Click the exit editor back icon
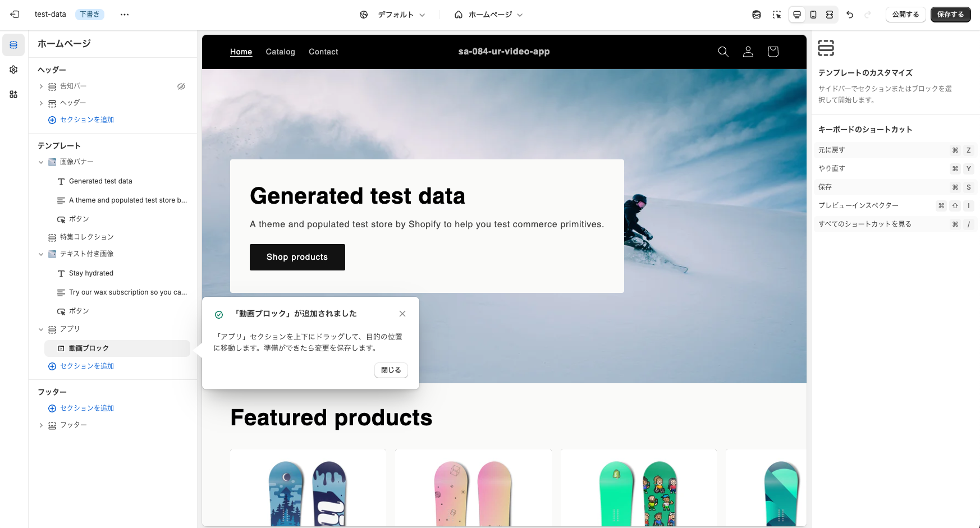The height and width of the screenshot is (528, 980). point(15,15)
